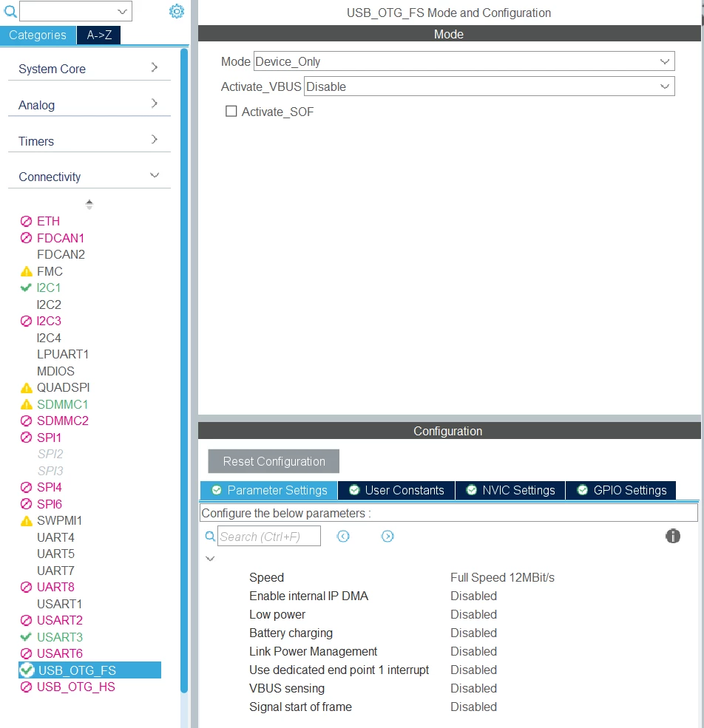Viewport: 704px width, 728px height.
Task: Select FDCAN1 peripheral
Action: (61, 238)
